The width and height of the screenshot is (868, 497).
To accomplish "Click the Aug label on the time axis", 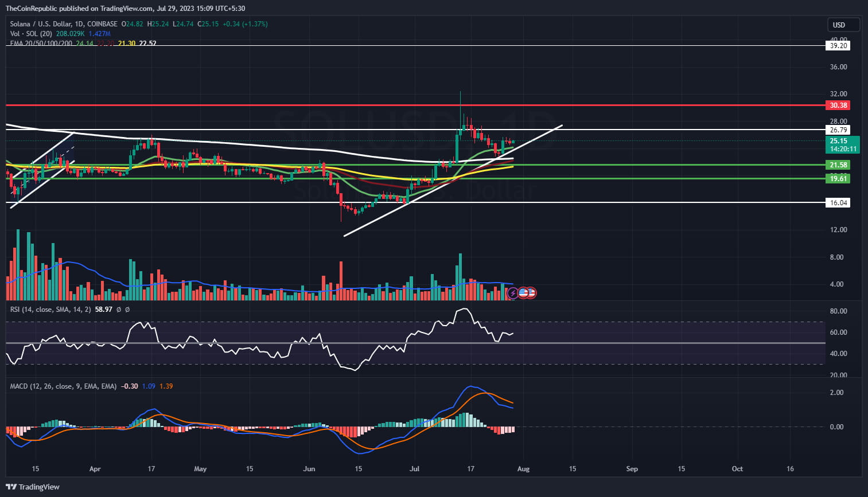I will coord(523,469).
